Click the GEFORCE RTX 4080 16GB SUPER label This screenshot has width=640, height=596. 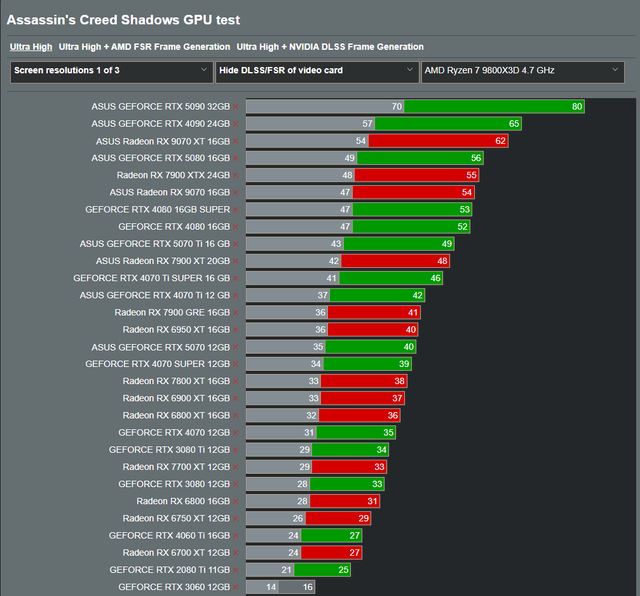pos(158,210)
